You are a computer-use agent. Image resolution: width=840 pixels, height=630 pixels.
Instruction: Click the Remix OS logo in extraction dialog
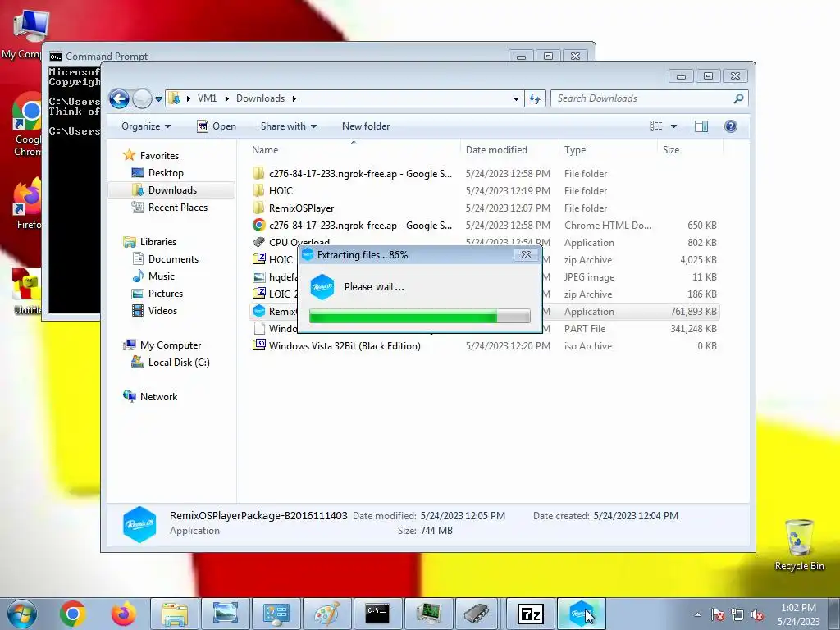pyautogui.click(x=322, y=287)
